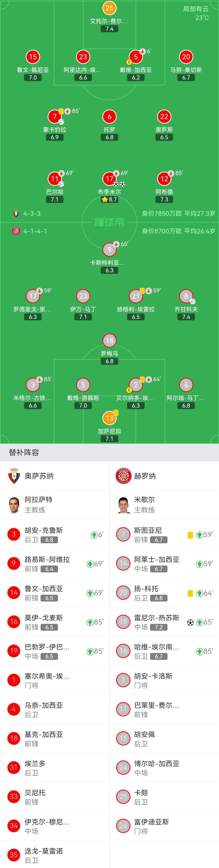This screenshot has width=219, height=868.
Task: Click the Osasuna 4-3-3 formation label
Action: (x=32, y=214)
